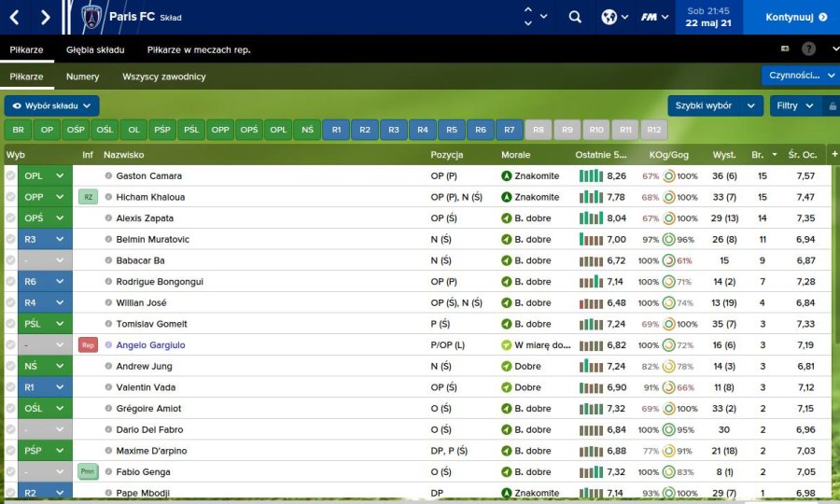
Task: Open the search magnifier icon
Action: 575,17
